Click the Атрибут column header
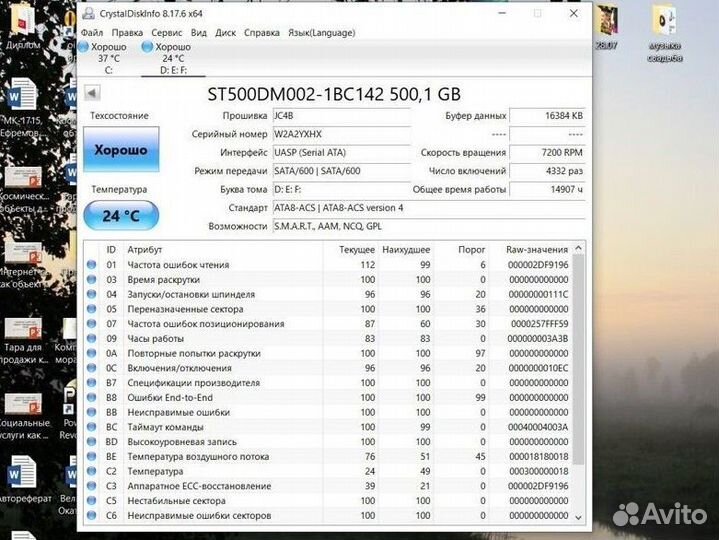 click(x=145, y=249)
